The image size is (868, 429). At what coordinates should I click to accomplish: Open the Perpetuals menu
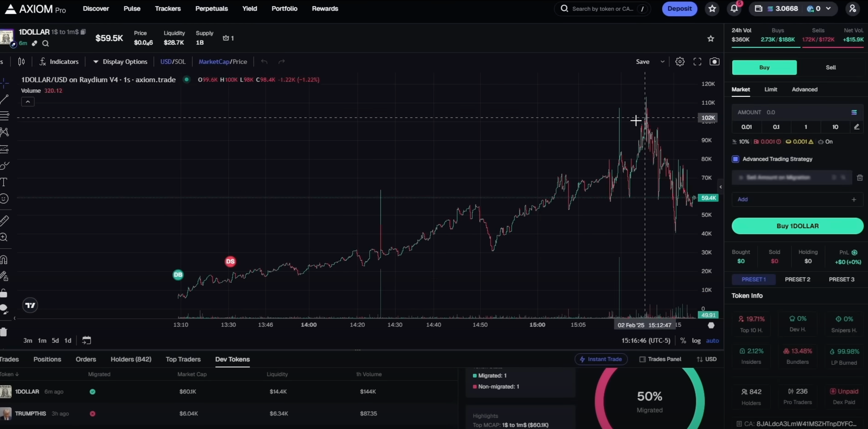tap(211, 8)
